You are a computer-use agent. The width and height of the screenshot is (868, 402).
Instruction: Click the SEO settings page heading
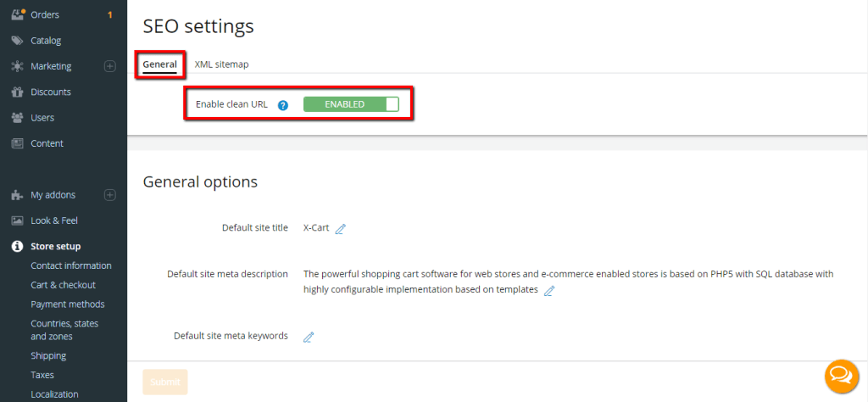[x=198, y=26]
